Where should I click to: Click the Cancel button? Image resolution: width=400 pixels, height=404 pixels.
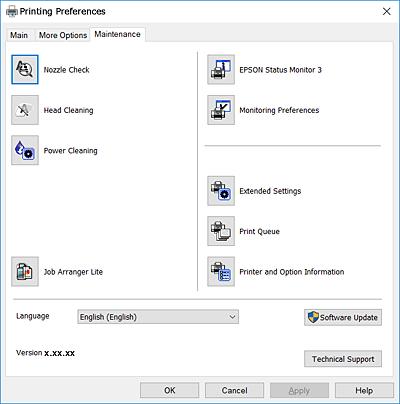click(x=234, y=390)
